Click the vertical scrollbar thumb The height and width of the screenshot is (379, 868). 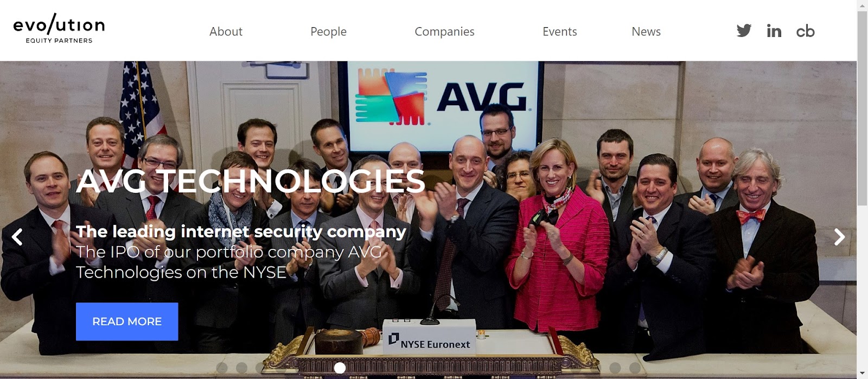click(x=863, y=108)
